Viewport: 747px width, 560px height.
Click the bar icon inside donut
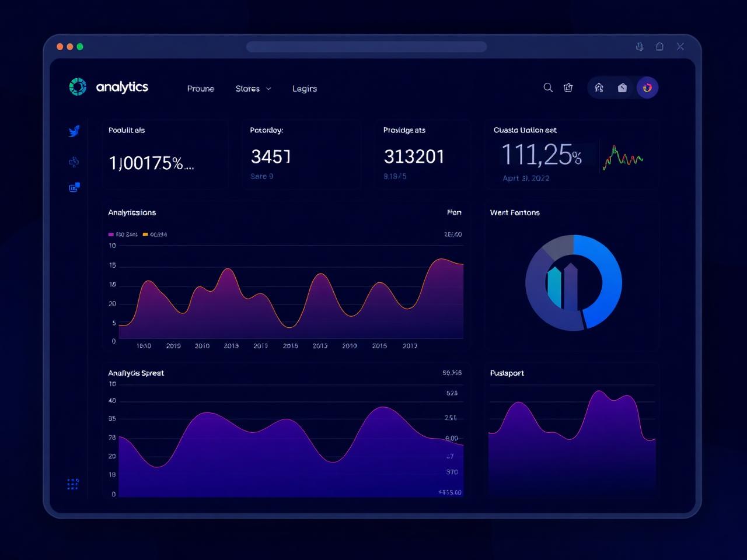pos(563,286)
